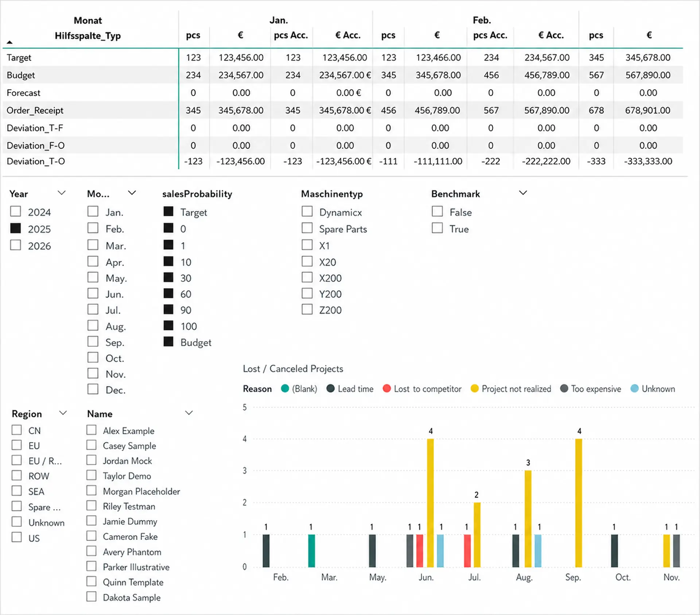This screenshot has width=700, height=615.
Task: Click the sort arrow under Monat header
Action: (x=10, y=42)
